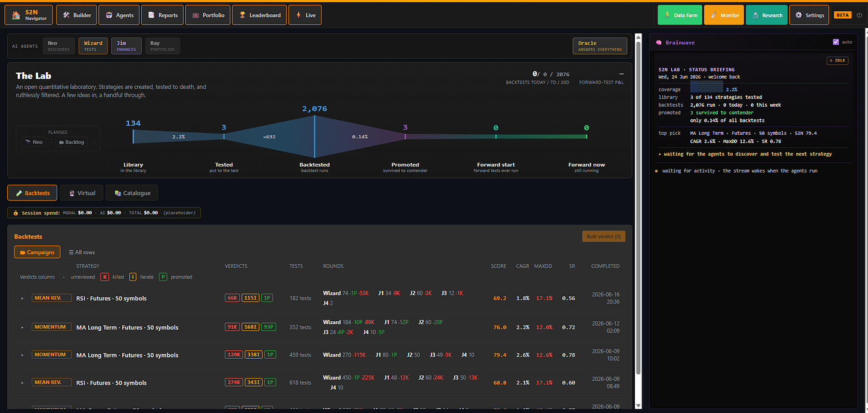Go to the Portfolio page
Image resolution: width=868 pixels, height=413 pixels.
click(x=208, y=15)
